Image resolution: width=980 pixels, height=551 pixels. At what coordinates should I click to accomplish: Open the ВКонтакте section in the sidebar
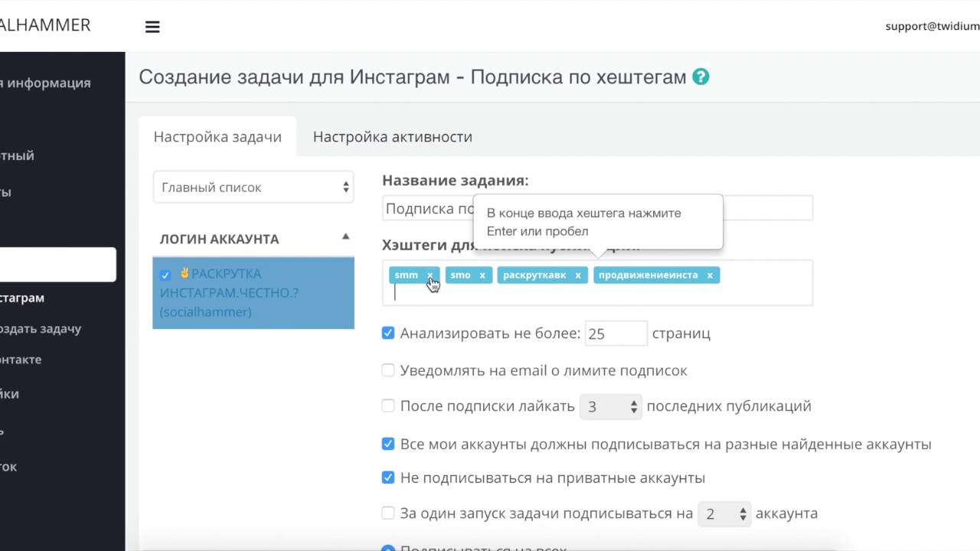pos(21,359)
